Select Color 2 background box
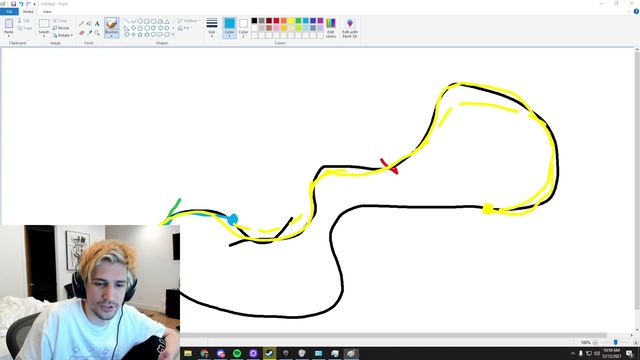Image resolution: width=640 pixels, height=360 pixels. pyautogui.click(x=243, y=28)
